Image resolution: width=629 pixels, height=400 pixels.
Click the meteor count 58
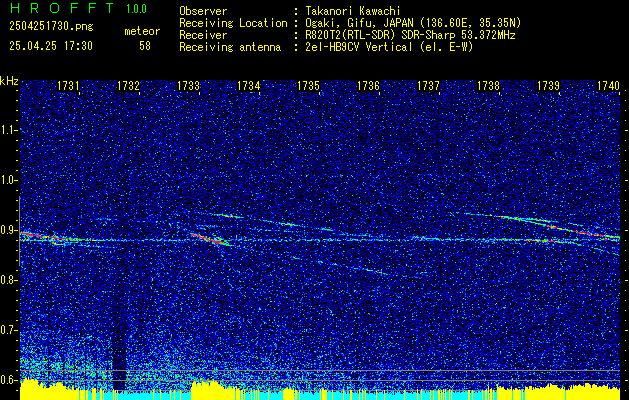pyautogui.click(x=145, y=46)
